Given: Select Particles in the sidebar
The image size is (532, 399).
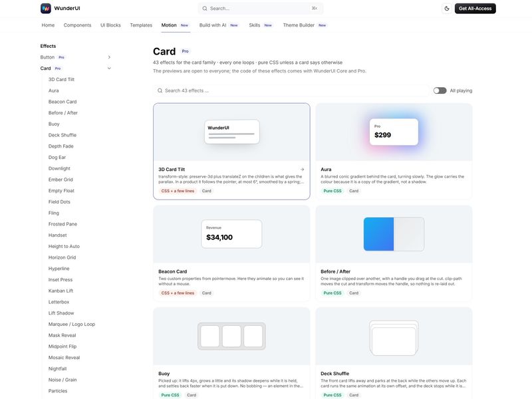Looking at the screenshot, I should (x=58, y=391).
